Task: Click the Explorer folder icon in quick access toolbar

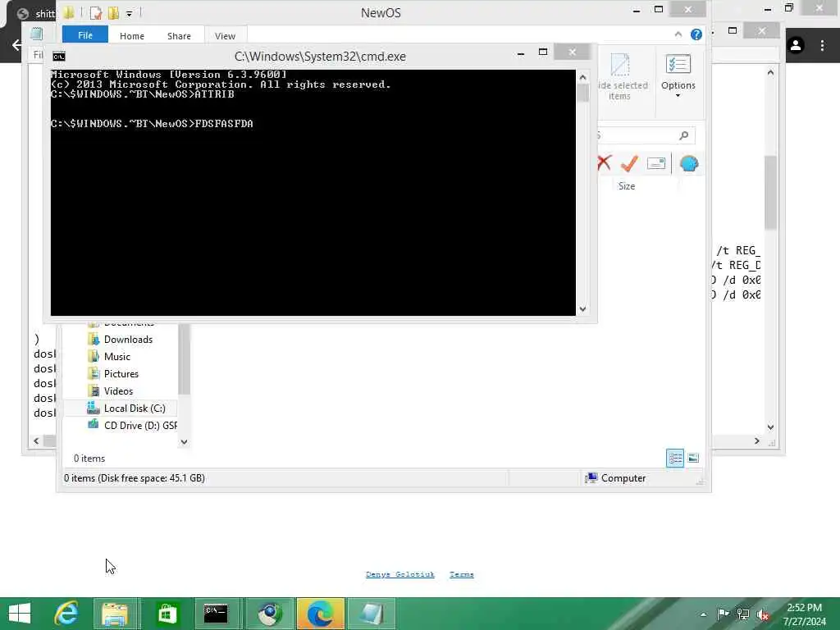Action: pos(69,12)
